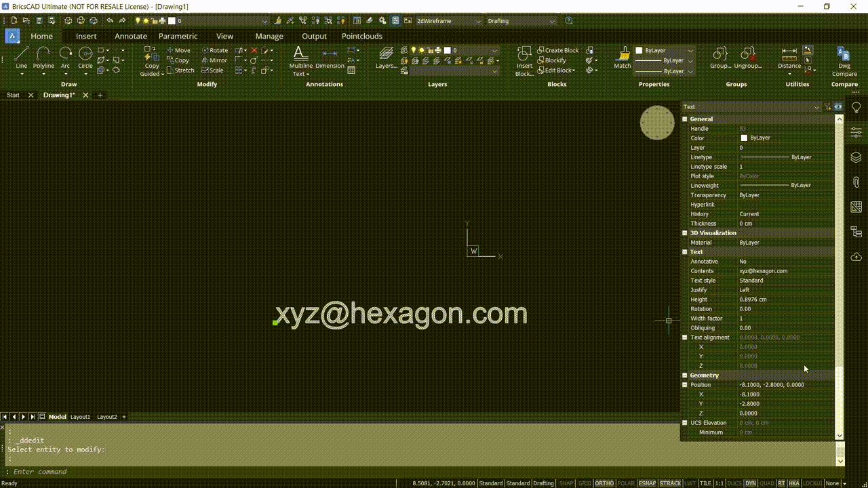Open the Properties color ByLayer dropdown
The width and height of the screenshot is (868, 488).
pos(665,50)
